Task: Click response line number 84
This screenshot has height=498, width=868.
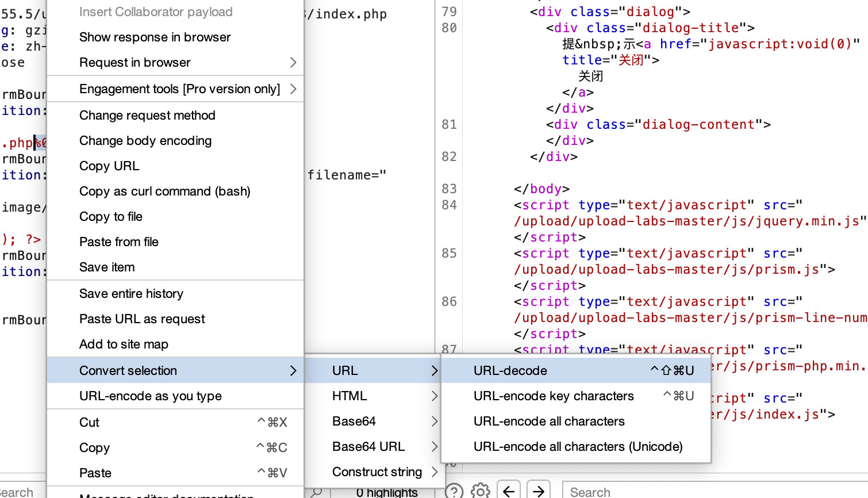Action: pos(449,205)
